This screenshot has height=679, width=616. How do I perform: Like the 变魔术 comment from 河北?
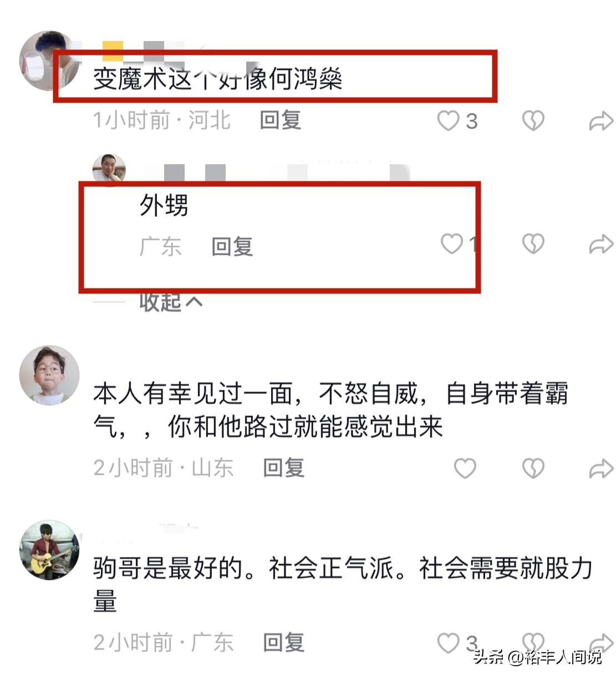[449, 120]
